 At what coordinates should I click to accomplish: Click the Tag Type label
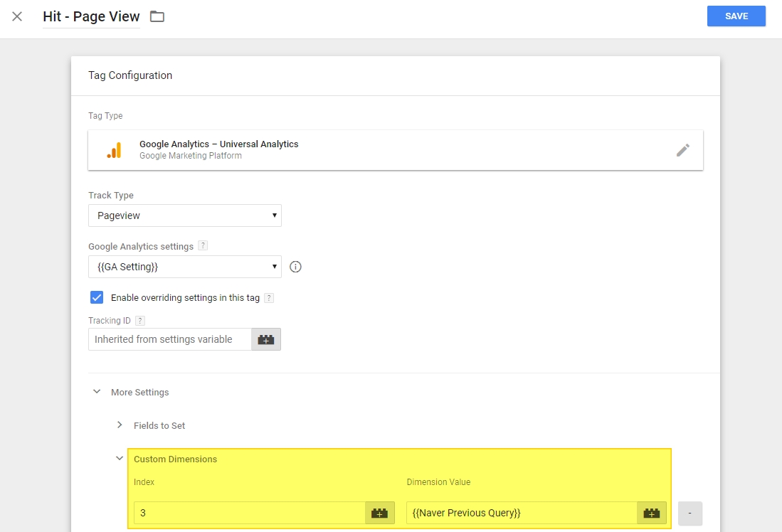point(105,116)
